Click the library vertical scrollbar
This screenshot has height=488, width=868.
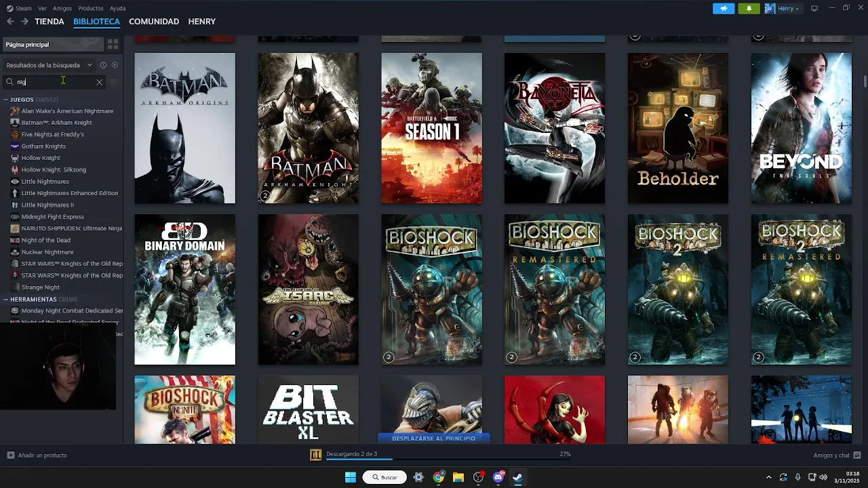[x=865, y=81]
